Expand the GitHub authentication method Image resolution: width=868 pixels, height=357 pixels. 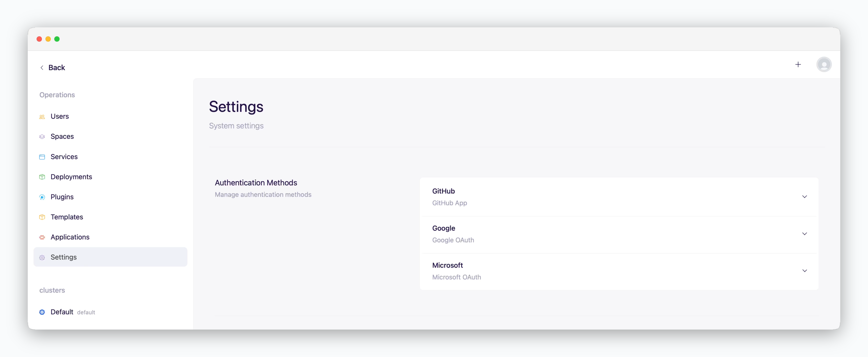pyautogui.click(x=804, y=197)
